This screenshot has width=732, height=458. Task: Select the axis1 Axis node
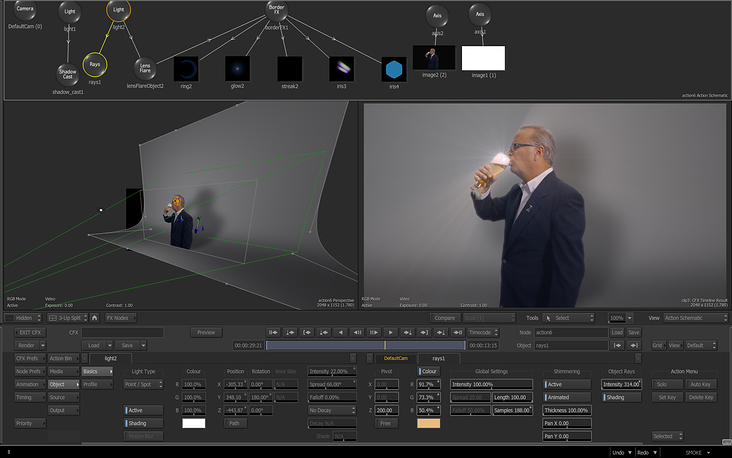480,14
